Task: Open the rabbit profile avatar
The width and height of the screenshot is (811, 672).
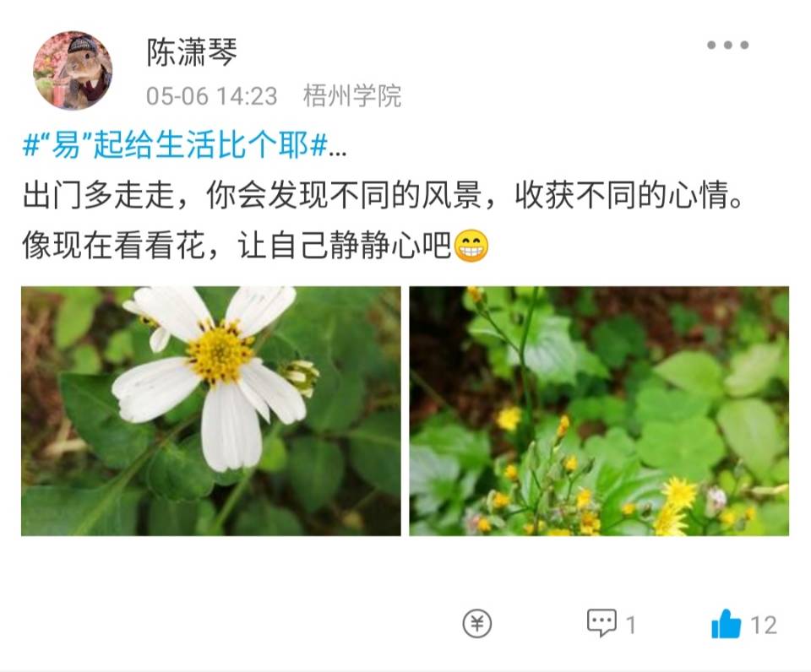Action: coord(73,70)
